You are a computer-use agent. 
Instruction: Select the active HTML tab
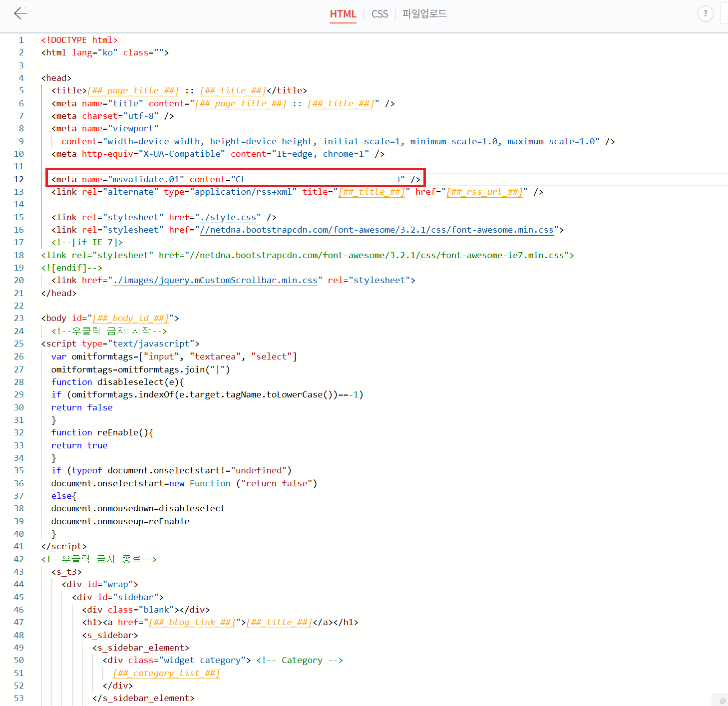click(343, 14)
